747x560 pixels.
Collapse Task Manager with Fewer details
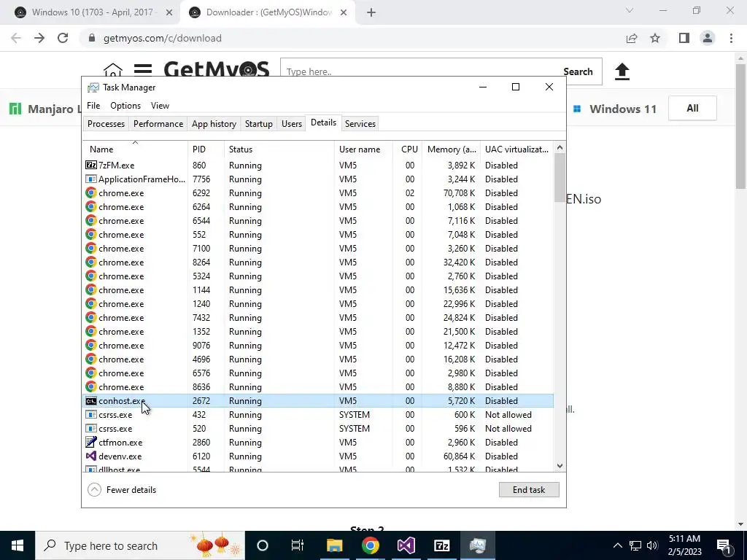pos(122,489)
